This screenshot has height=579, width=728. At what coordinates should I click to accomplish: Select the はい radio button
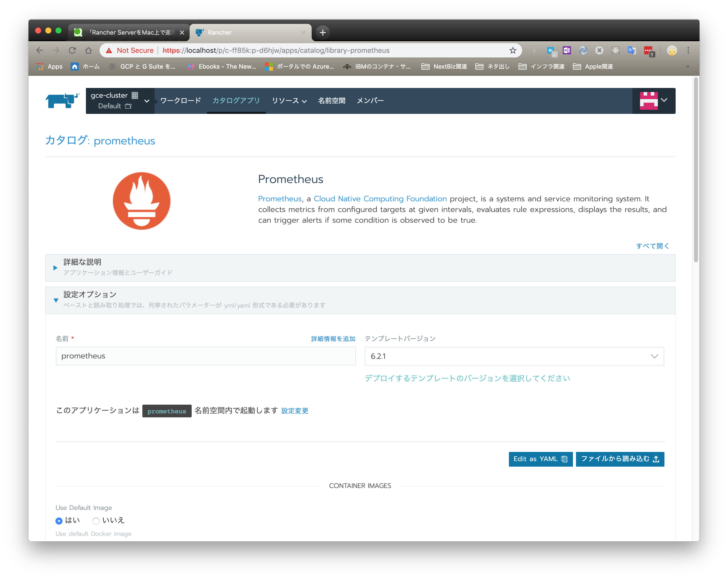tap(59, 521)
